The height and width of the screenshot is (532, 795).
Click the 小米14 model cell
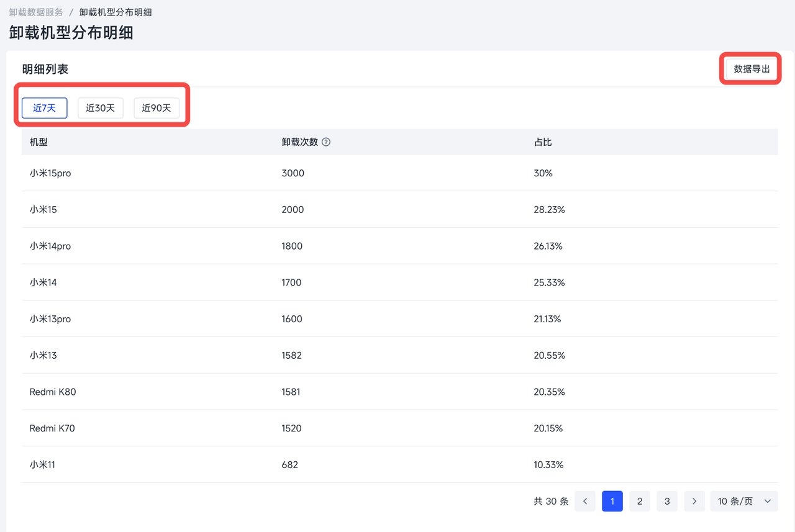point(43,282)
